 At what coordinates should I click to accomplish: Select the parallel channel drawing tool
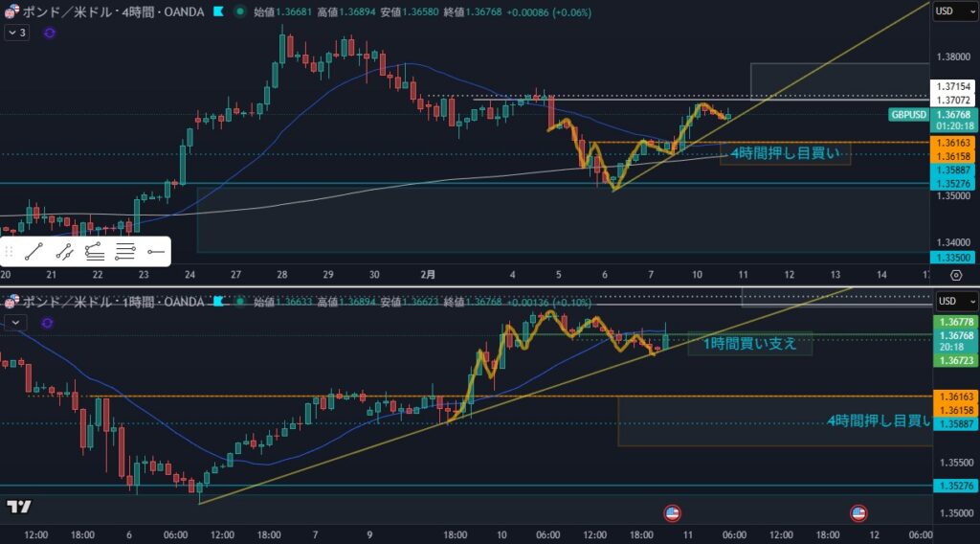pyautogui.click(x=64, y=253)
